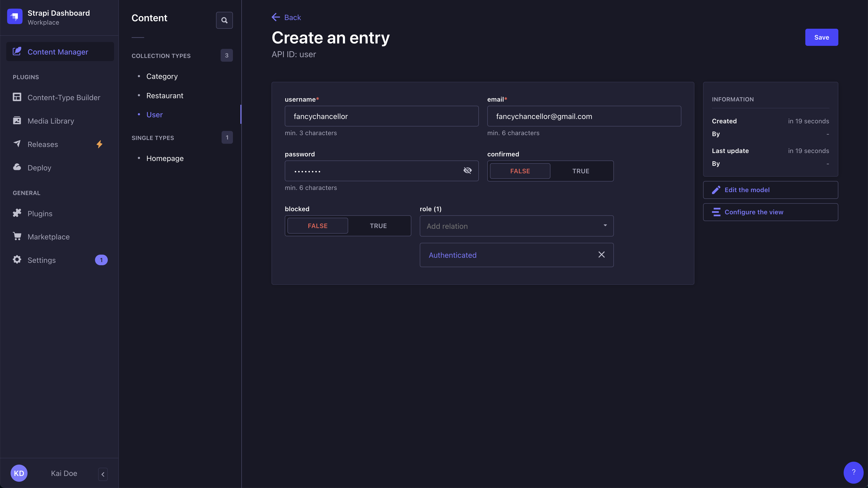Show the password characters
The height and width of the screenshot is (488, 868).
coord(468,171)
